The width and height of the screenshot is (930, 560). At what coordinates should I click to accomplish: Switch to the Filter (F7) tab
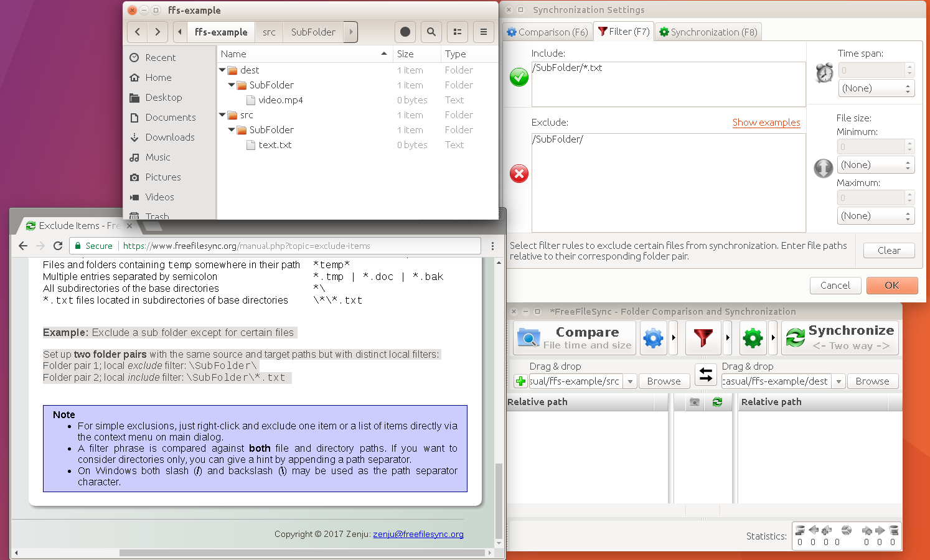(x=623, y=31)
